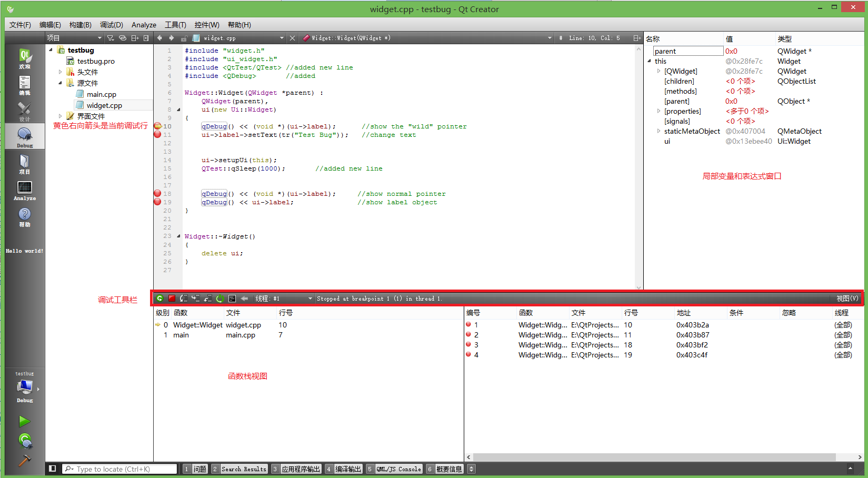Screen dimensions: 868x478
Task: Stop the debugger with the red square
Action: pyautogui.click(x=172, y=298)
